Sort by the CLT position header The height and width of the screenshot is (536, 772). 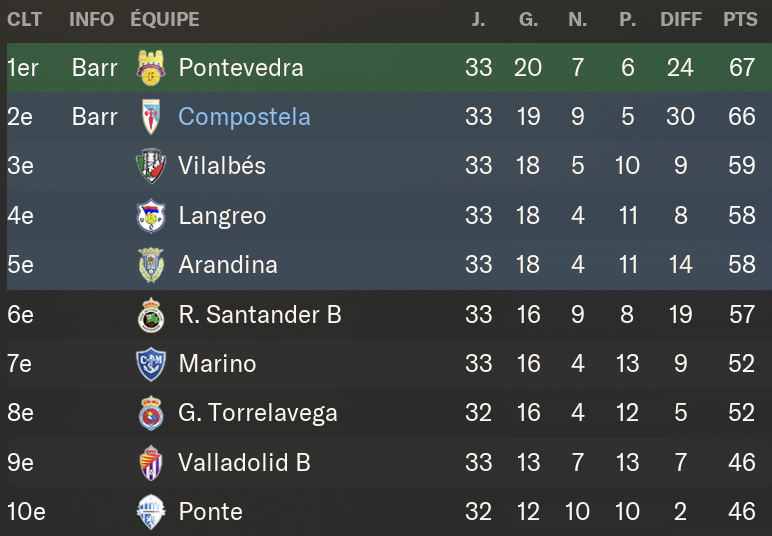(25, 20)
